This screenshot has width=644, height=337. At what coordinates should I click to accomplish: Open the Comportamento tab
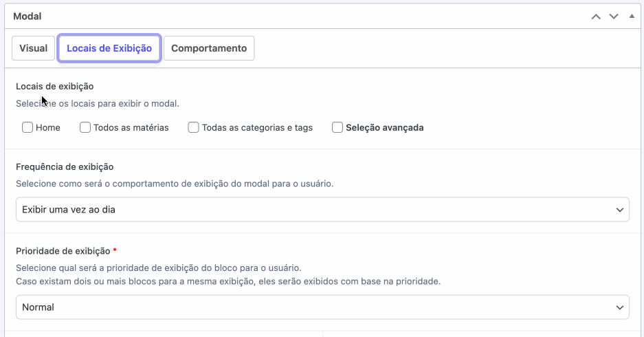[209, 48]
